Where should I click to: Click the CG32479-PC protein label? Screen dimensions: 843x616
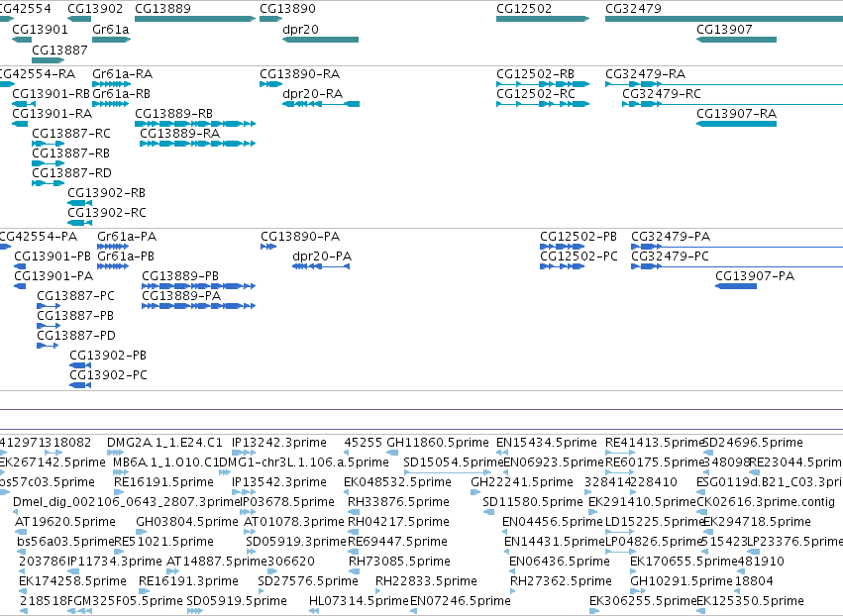point(670,256)
